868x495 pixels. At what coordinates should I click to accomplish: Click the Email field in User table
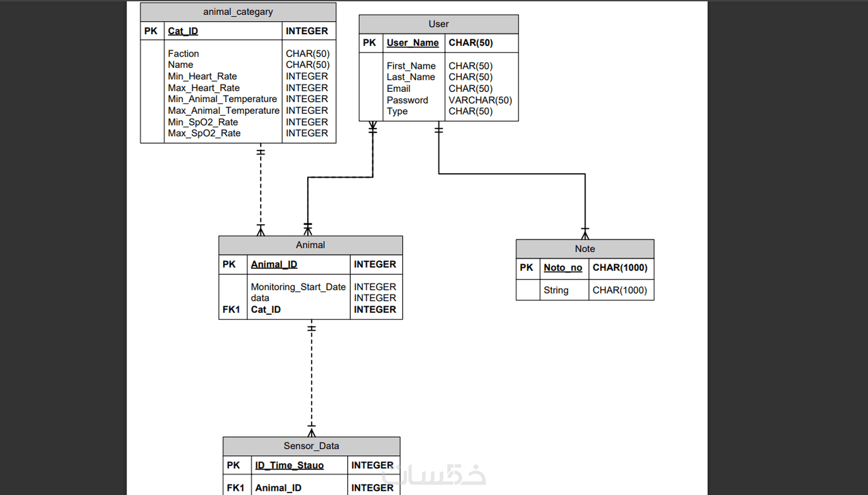pos(398,88)
